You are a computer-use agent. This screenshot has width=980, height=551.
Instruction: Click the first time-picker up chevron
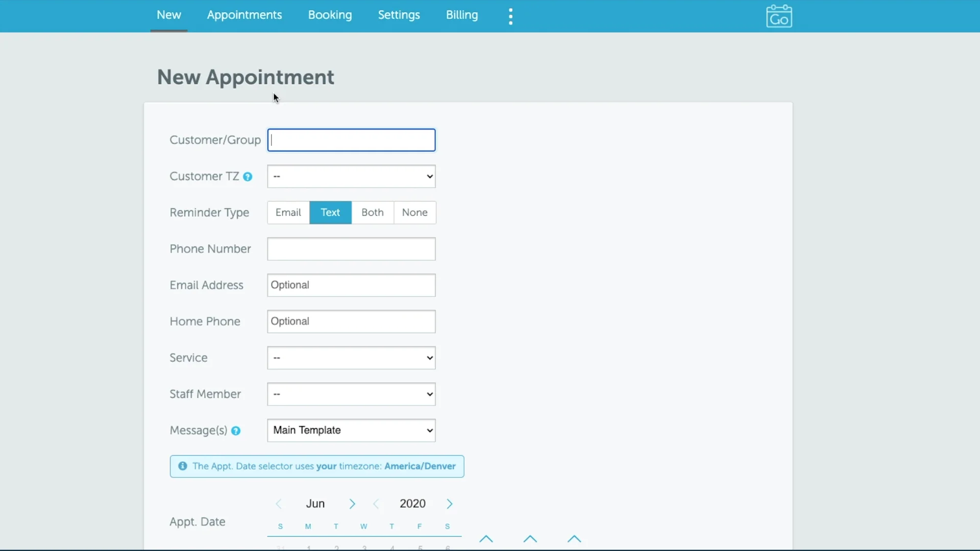pyautogui.click(x=486, y=539)
